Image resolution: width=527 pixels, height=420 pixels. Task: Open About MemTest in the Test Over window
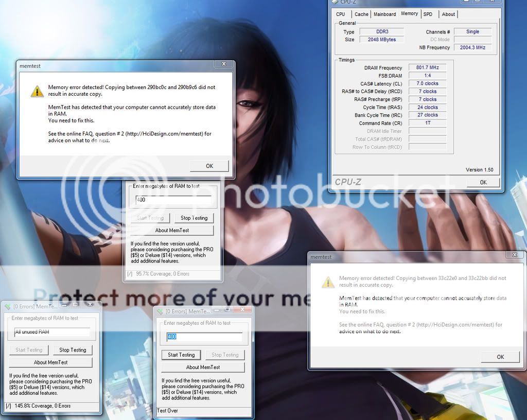pyautogui.click(x=203, y=367)
